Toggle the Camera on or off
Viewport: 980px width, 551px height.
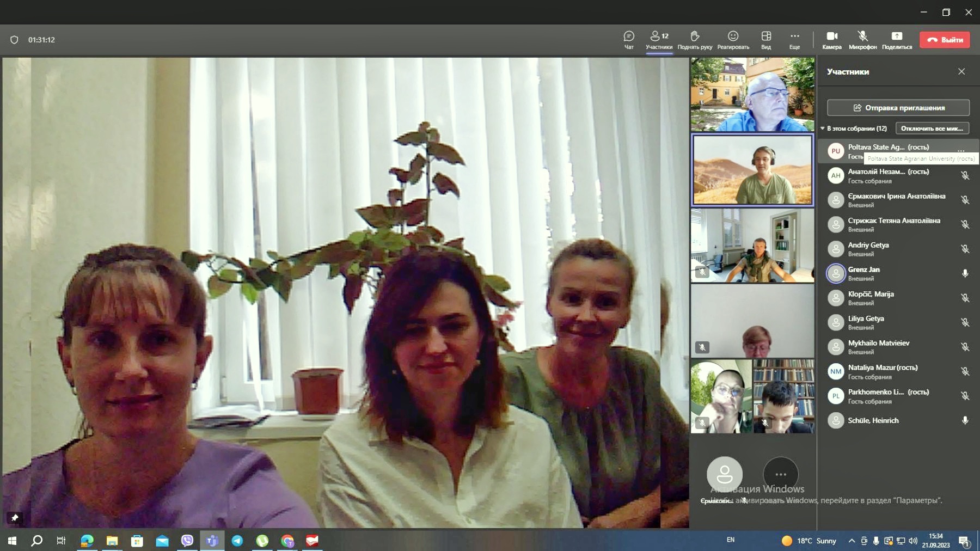pos(831,40)
